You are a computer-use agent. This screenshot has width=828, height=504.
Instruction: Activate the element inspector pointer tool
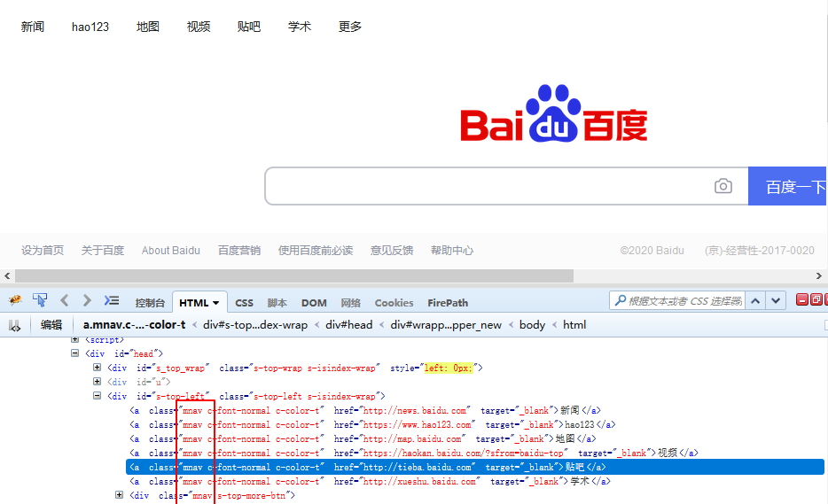click(x=40, y=300)
